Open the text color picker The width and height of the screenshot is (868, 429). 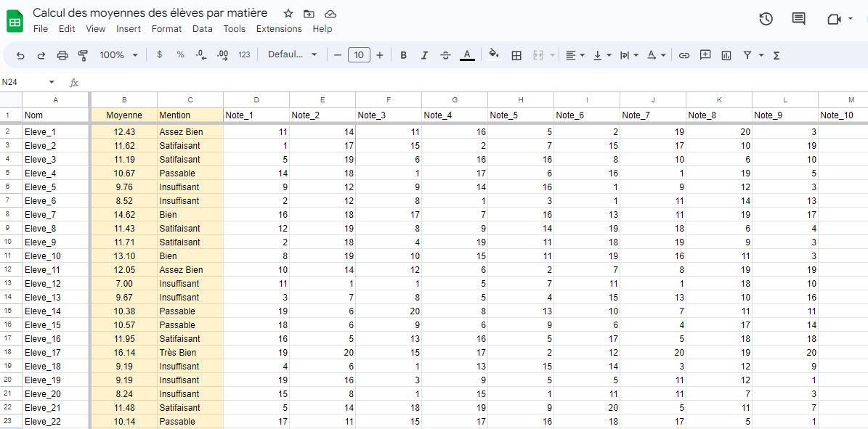467,54
